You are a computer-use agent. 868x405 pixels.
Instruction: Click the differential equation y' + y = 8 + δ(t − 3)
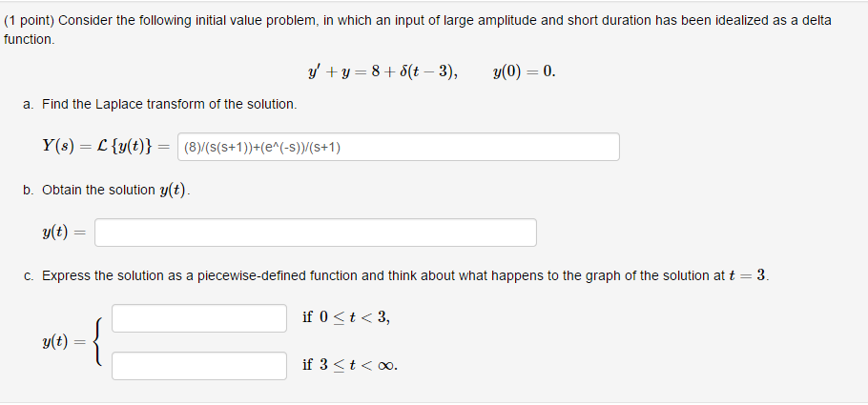[x=383, y=72]
